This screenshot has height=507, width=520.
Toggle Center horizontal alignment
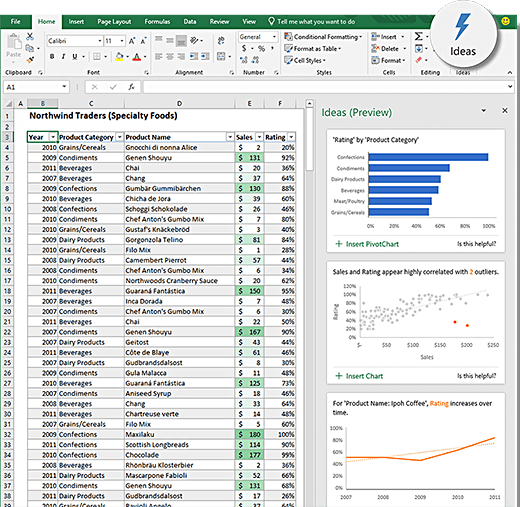tap(170, 56)
